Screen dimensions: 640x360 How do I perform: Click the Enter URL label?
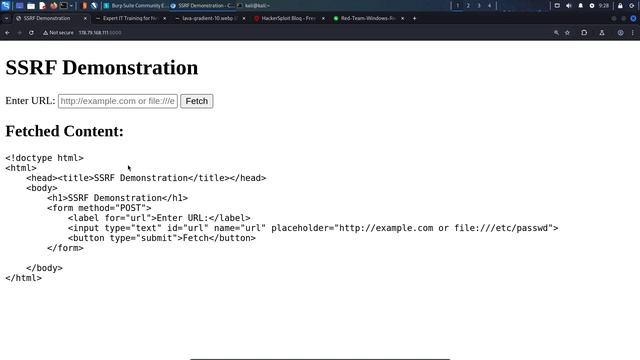(x=30, y=101)
